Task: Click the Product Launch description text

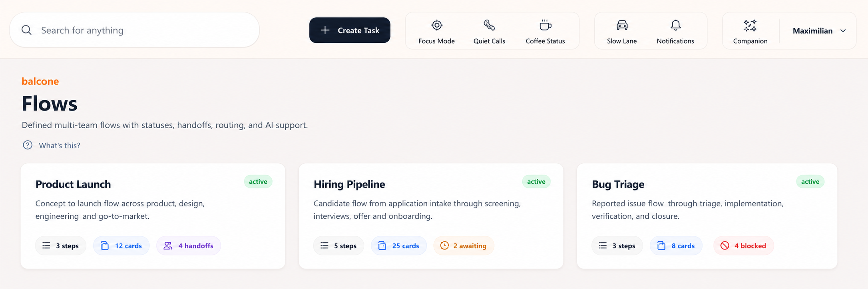Action: pyautogui.click(x=120, y=210)
